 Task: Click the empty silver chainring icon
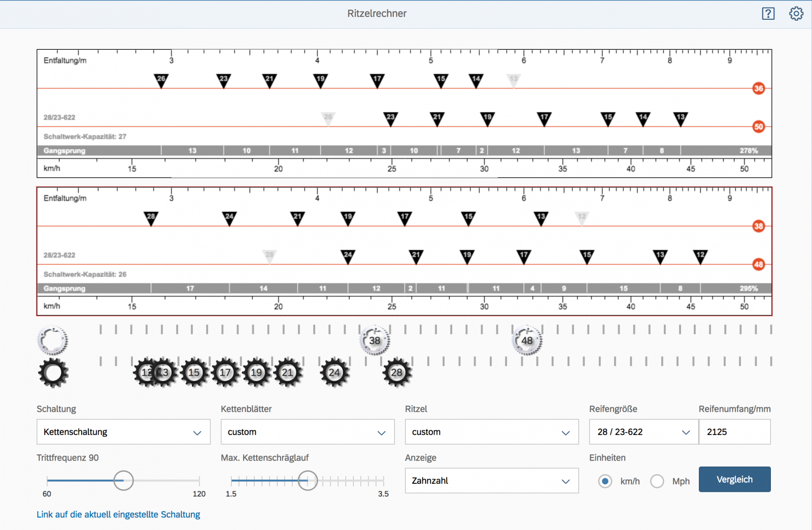[x=52, y=340]
